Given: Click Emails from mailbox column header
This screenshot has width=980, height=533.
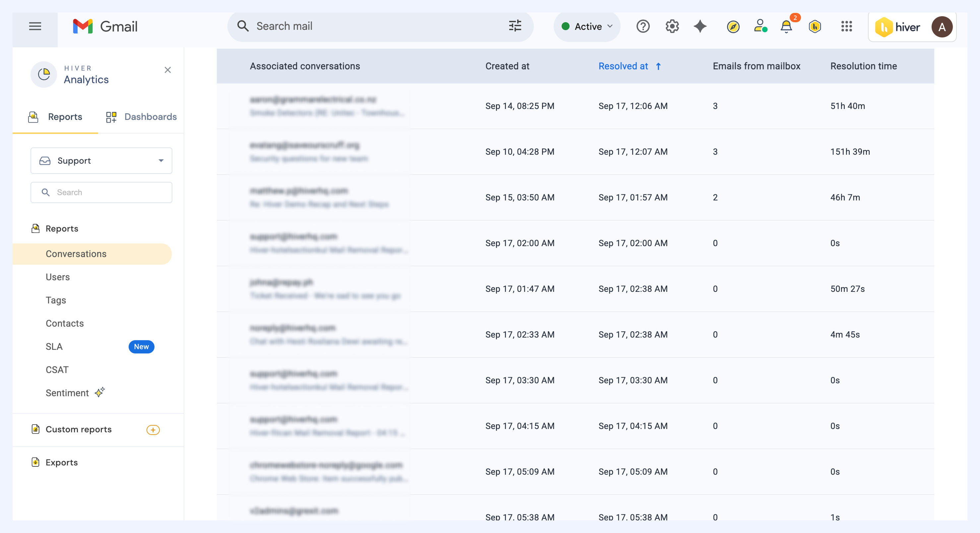Looking at the screenshot, I should pos(756,66).
